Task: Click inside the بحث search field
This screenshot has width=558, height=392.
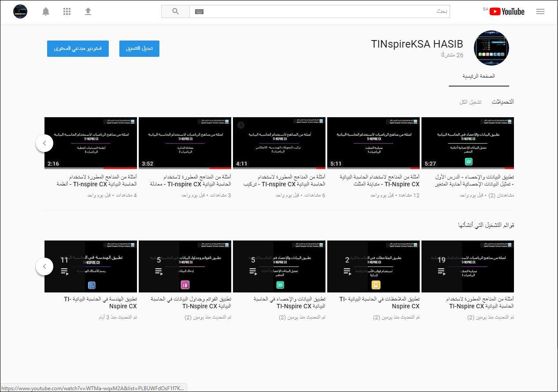Action: (x=319, y=11)
